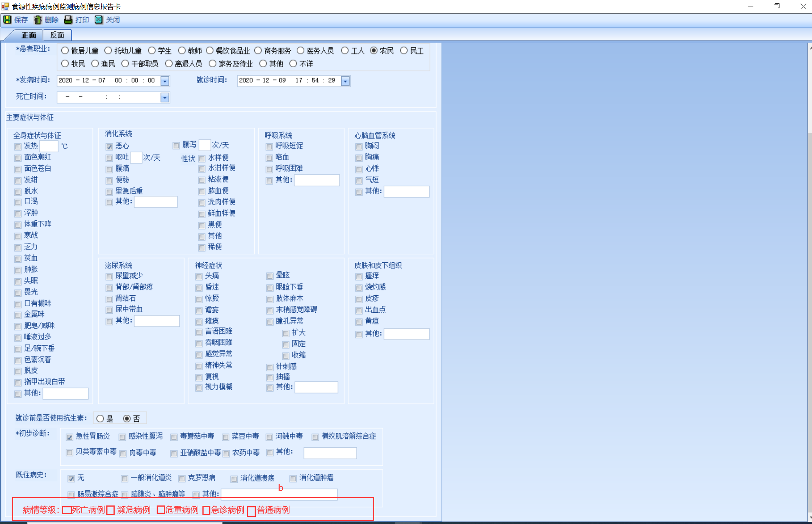812x524 pixels.
Task: Click the Print (打印) printer icon
Action: (68, 20)
